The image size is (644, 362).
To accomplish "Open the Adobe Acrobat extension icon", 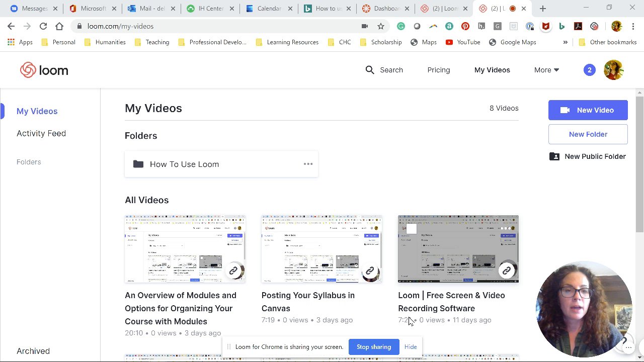I will point(578,26).
